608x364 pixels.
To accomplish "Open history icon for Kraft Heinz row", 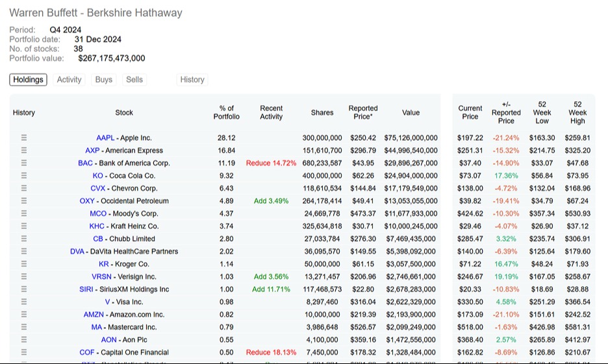I will tap(24, 226).
